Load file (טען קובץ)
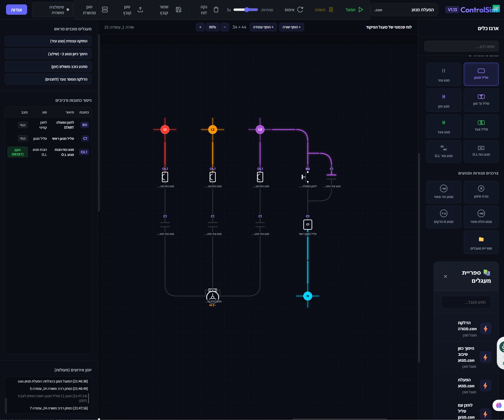 tap(133, 10)
